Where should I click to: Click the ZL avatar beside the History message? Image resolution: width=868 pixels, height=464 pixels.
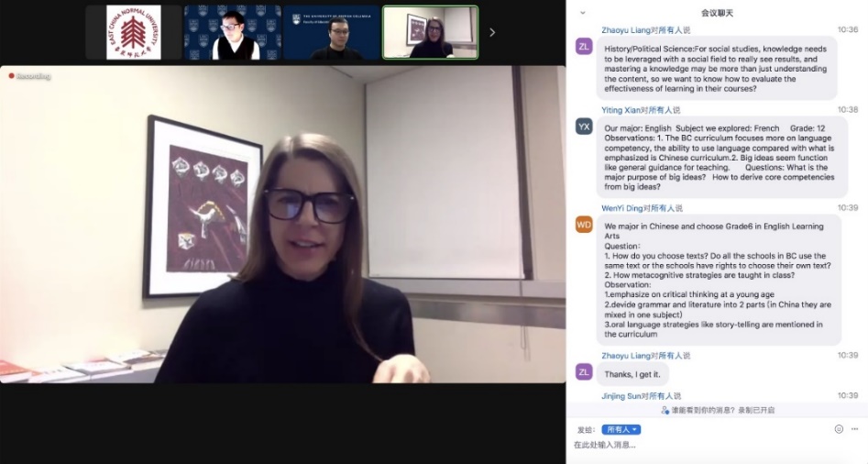[584, 47]
